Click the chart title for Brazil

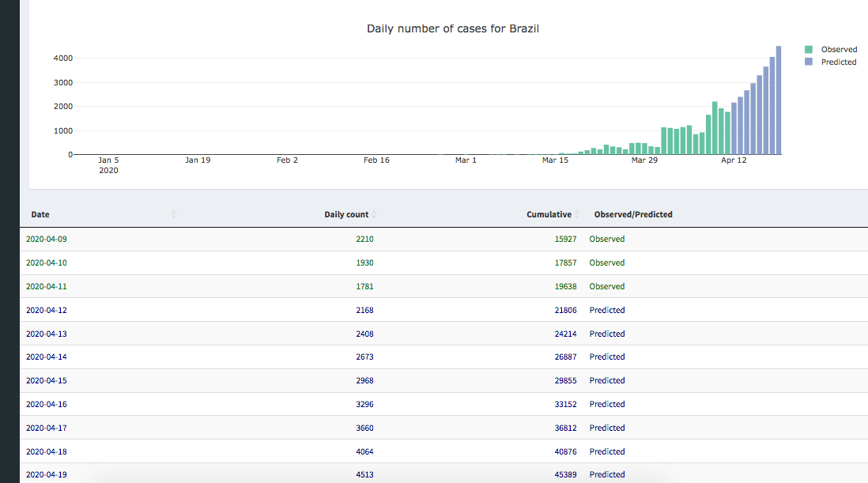coord(453,28)
